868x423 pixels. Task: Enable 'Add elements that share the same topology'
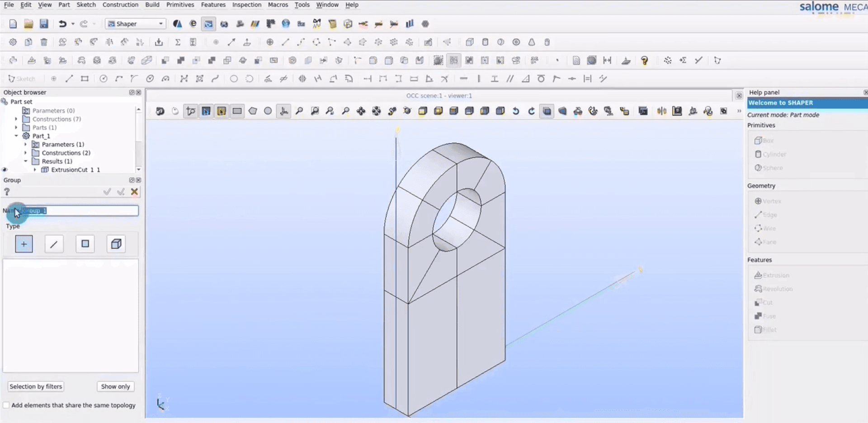(6, 405)
